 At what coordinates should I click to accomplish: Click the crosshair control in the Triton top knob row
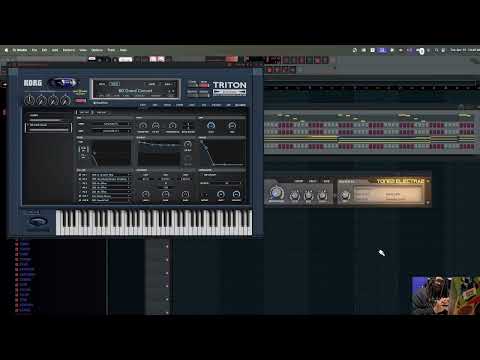coord(188,126)
